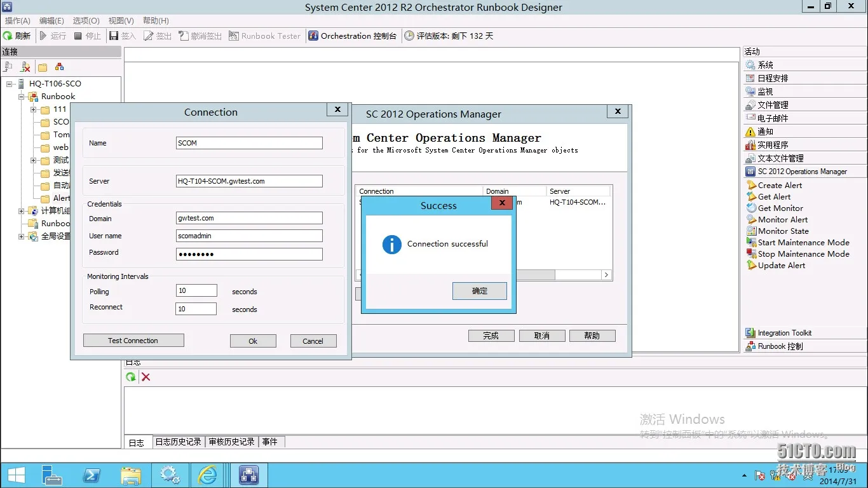Click 完成 in SC 2012 Operations Manager dialog
This screenshot has width=868, height=488.
click(491, 335)
